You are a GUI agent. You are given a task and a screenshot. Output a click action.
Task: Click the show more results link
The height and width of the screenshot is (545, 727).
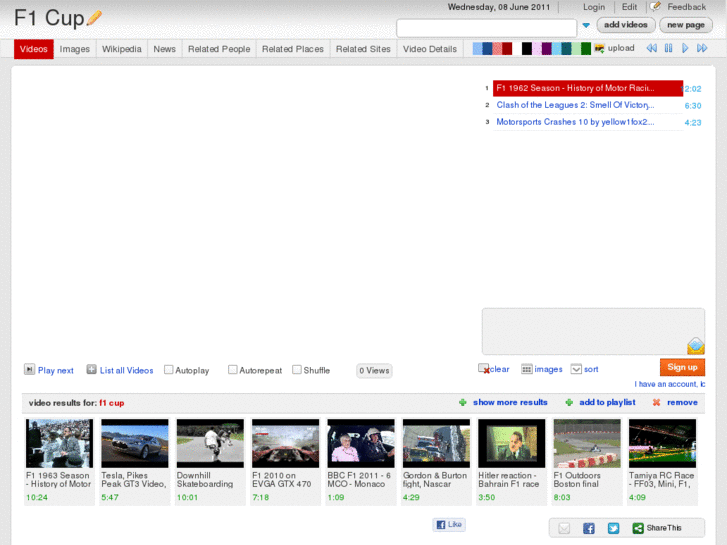510,402
